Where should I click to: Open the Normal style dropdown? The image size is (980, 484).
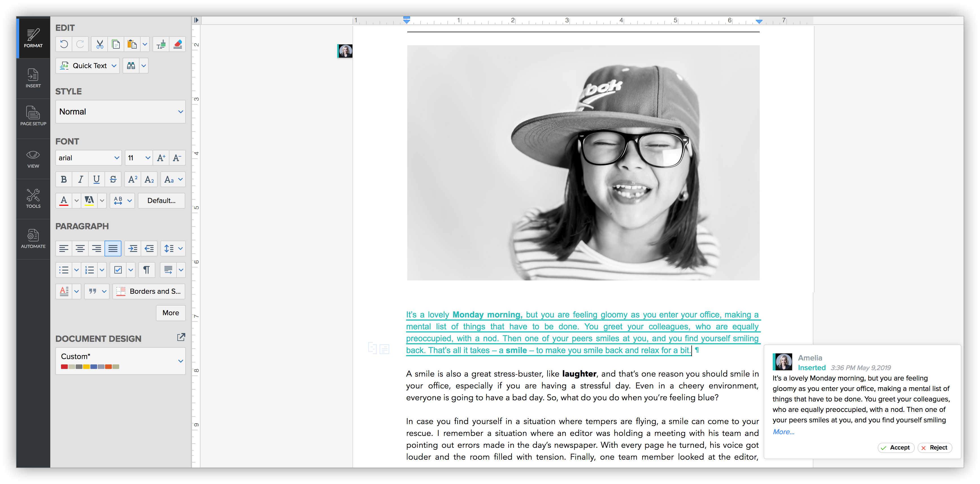click(x=120, y=112)
